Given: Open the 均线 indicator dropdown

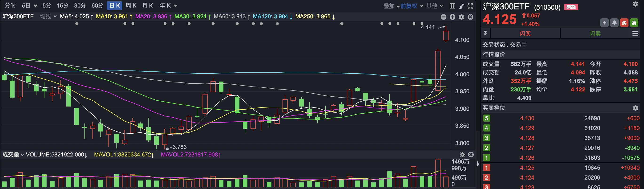Looking at the screenshot, I should tap(48, 16).
